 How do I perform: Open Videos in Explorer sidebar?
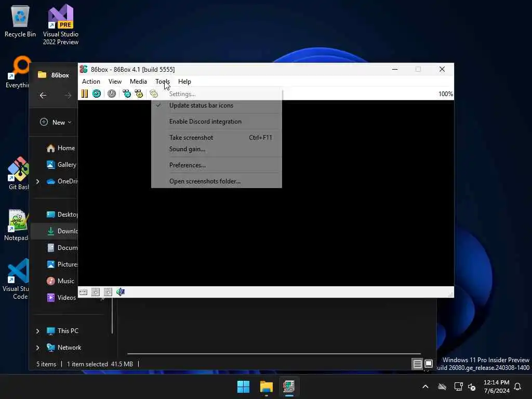(x=61, y=298)
